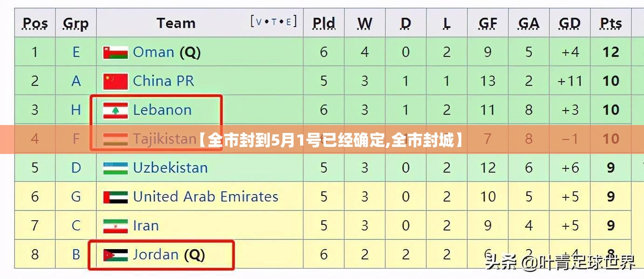Open the Lebanon team link
644x279 pixels.
(x=163, y=110)
